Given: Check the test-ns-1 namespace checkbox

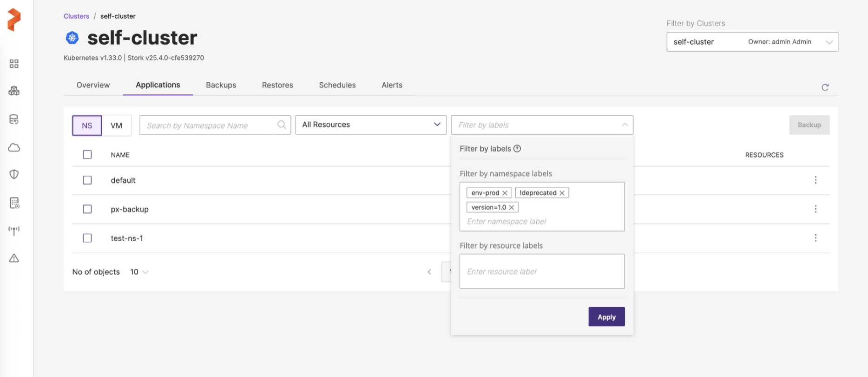Looking at the screenshot, I should coord(87,238).
